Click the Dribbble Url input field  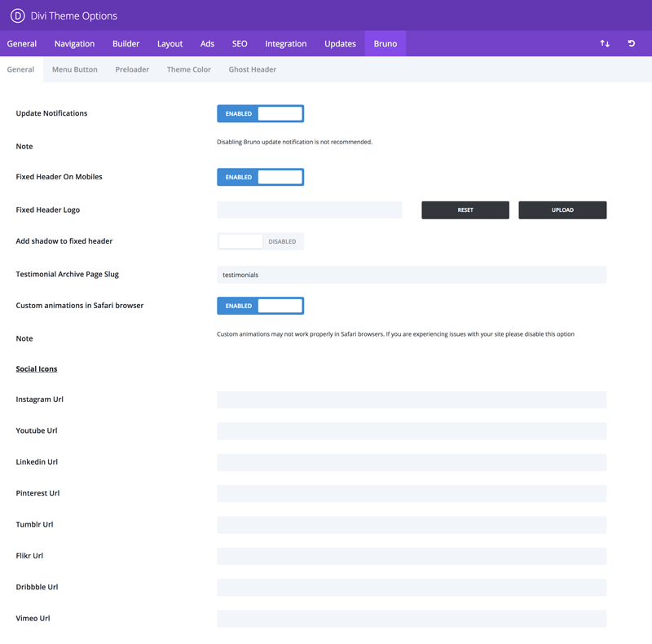click(412, 588)
